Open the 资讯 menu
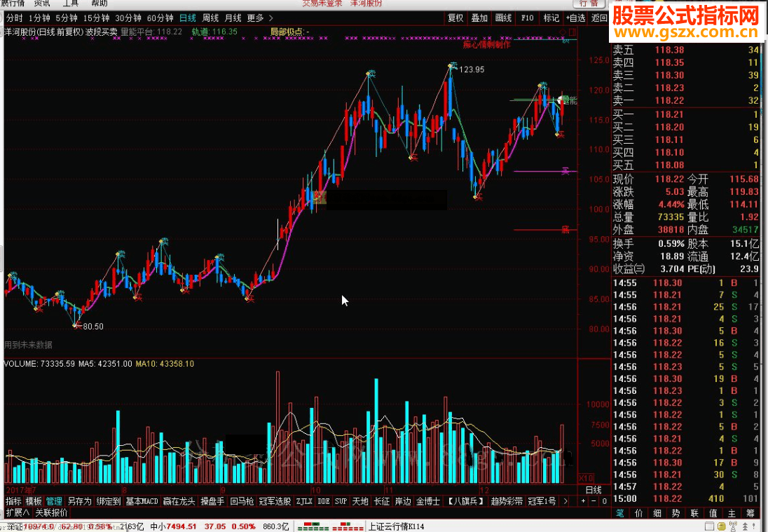The width and height of the screenshot is (768, 532). [42, 4]
